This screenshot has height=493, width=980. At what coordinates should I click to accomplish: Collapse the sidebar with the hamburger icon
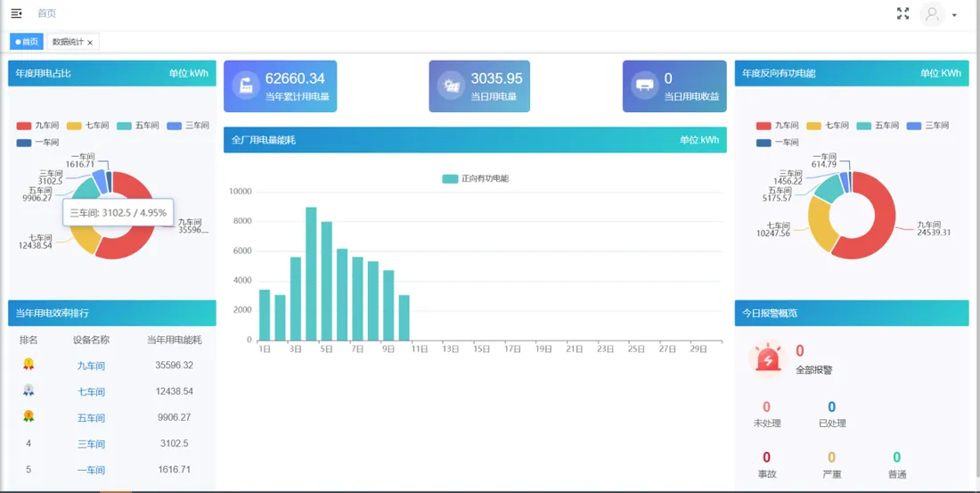(x=16, y=13)
